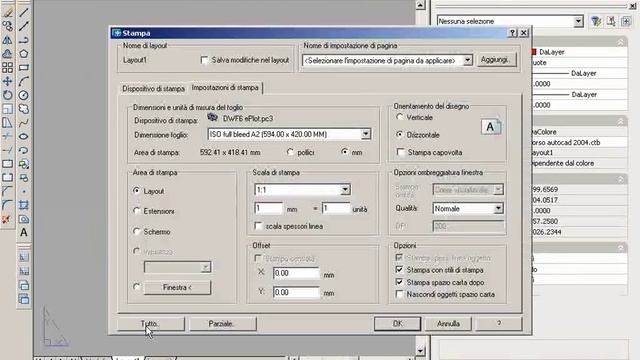Click Tutto preview button

point(150,324)
